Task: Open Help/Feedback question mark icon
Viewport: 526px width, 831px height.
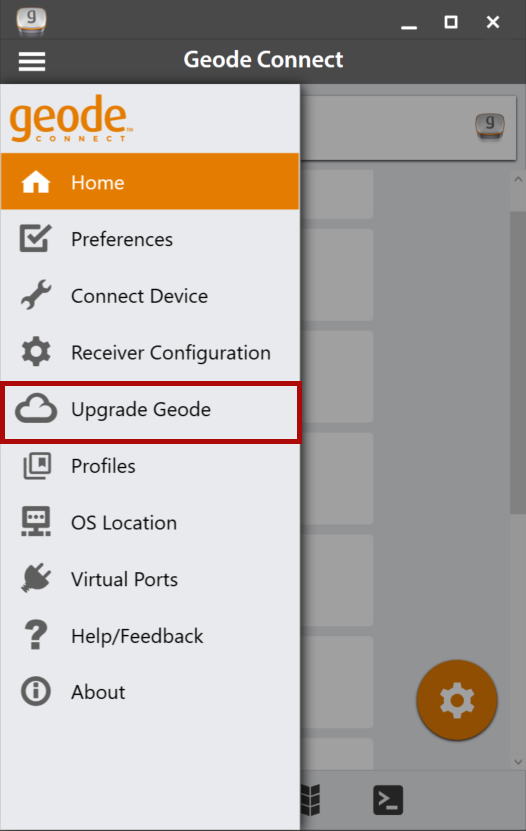Action: (35, 635)
